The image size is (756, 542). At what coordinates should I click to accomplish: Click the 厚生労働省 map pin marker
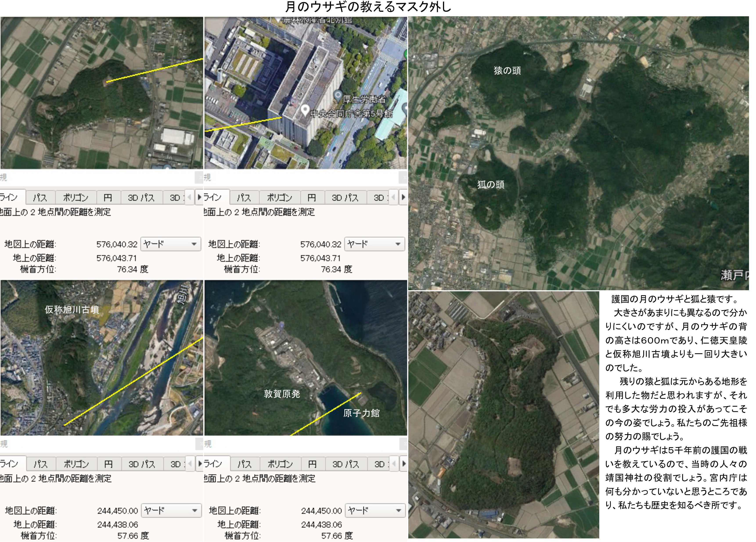click(338, 96)
